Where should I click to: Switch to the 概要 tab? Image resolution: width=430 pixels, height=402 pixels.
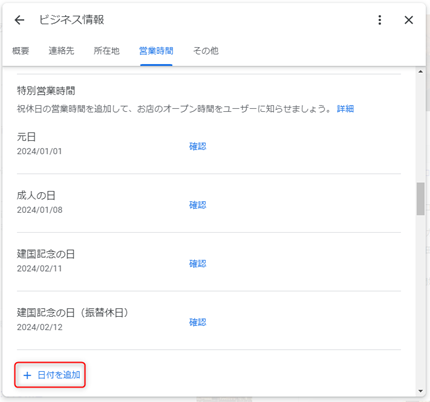tap(21, 51)
